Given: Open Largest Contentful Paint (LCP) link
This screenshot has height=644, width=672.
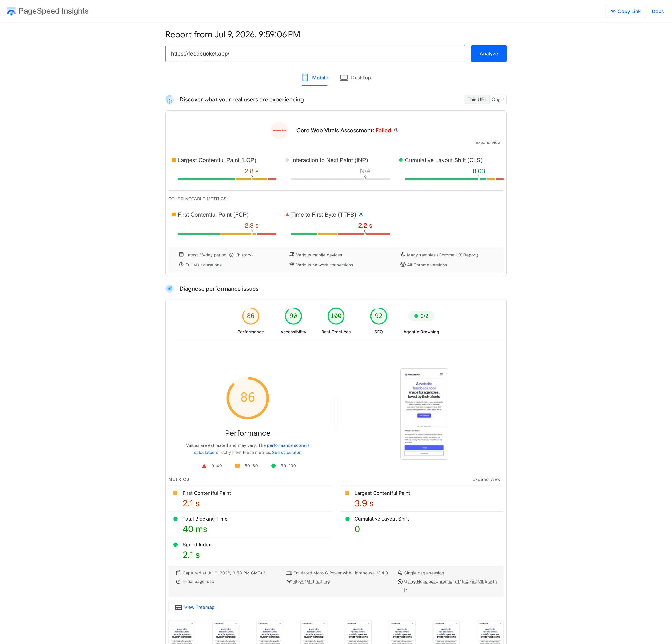Looking at the screenshot, I should coord(217,160).
